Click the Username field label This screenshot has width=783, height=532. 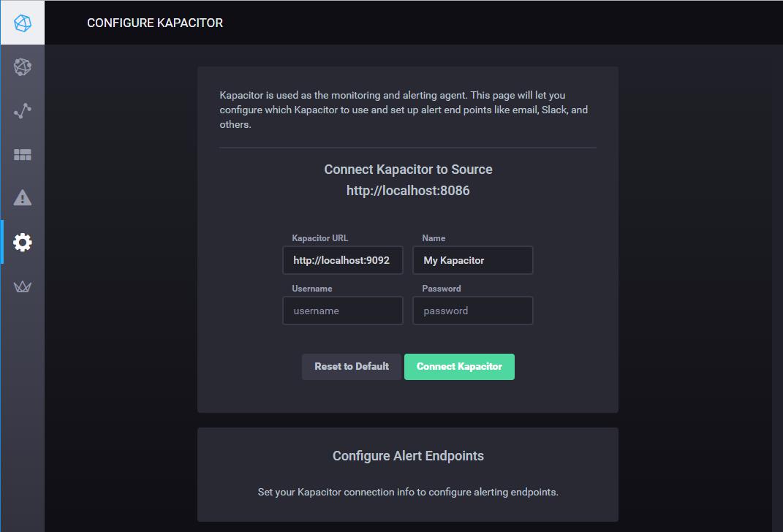pyautogui.click(x=312, y=289)
